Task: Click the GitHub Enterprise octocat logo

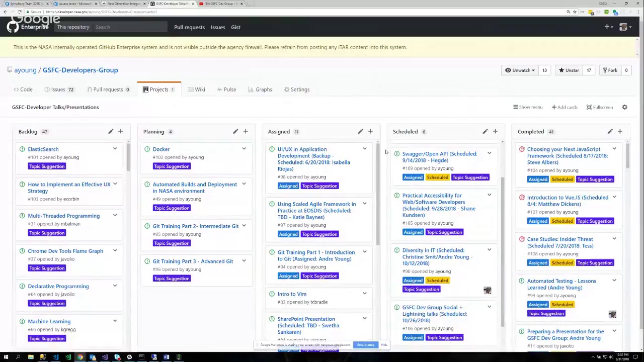Action: (x=13, y=27)
